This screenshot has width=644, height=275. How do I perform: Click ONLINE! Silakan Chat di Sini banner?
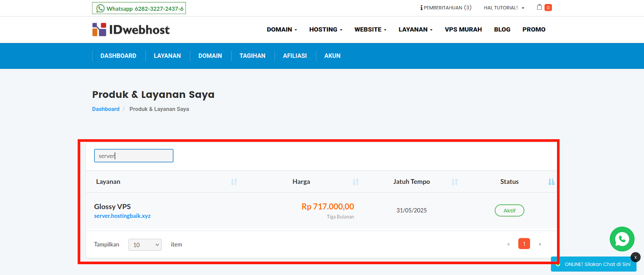pyautogui.click(x=594, y=265)
